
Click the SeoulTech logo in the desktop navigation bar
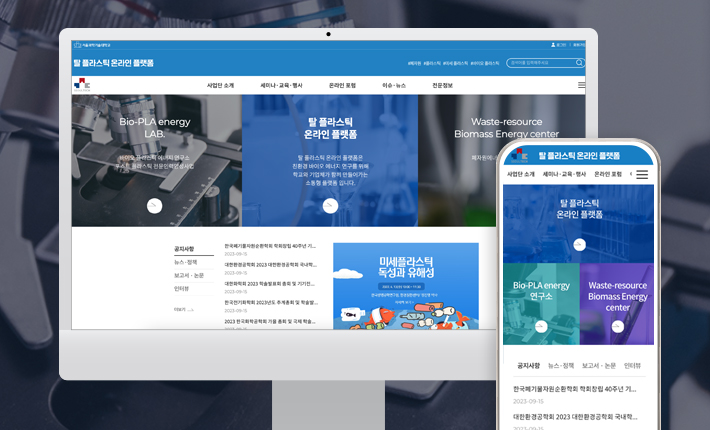pos(82,85)
